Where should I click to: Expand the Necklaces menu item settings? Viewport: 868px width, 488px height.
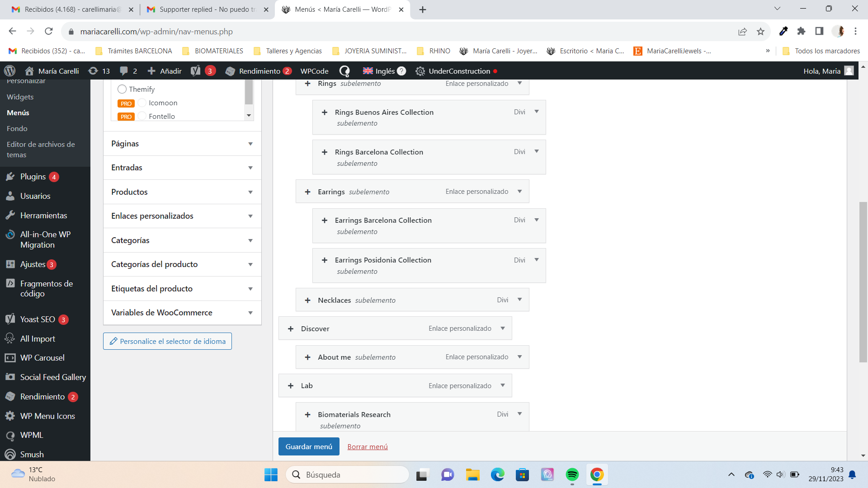point(520,300)
